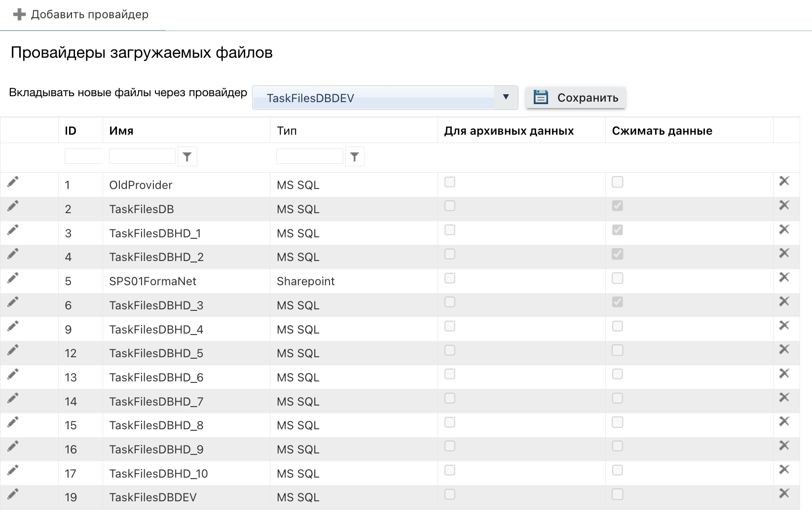Open editing for TaskFilesDBHD_1 via pencil
The height and width of the screenshot is (523, 812).
(x=13, y=230)
